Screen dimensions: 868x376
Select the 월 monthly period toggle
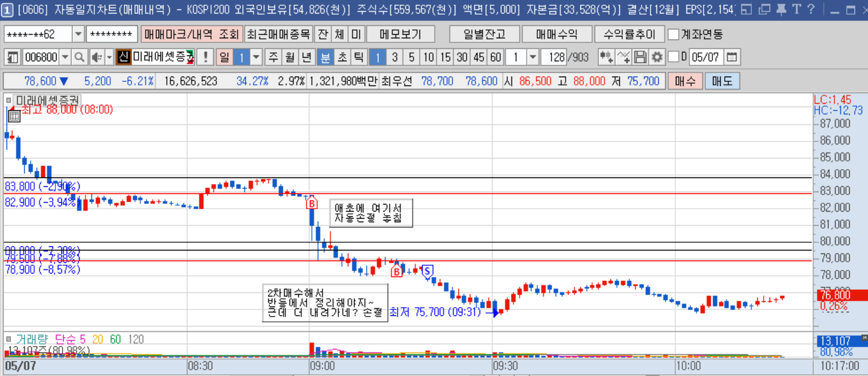click(x=289, y=57)
